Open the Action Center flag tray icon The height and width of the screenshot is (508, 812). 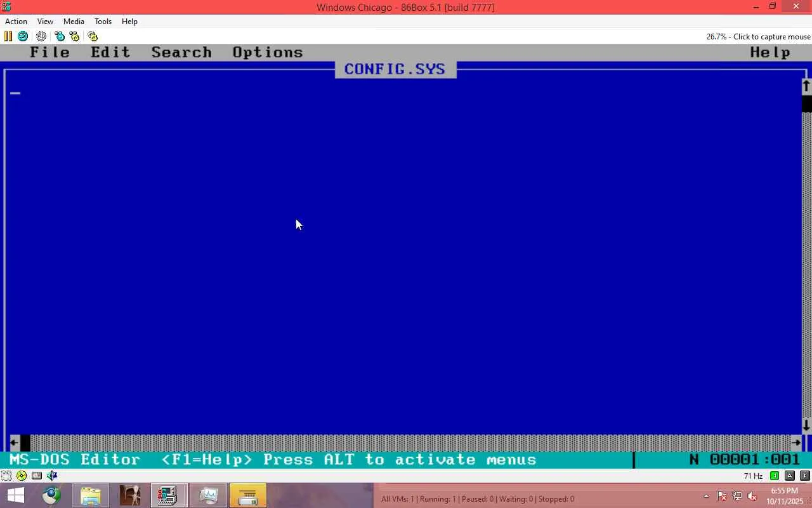(x=722, y=496)
